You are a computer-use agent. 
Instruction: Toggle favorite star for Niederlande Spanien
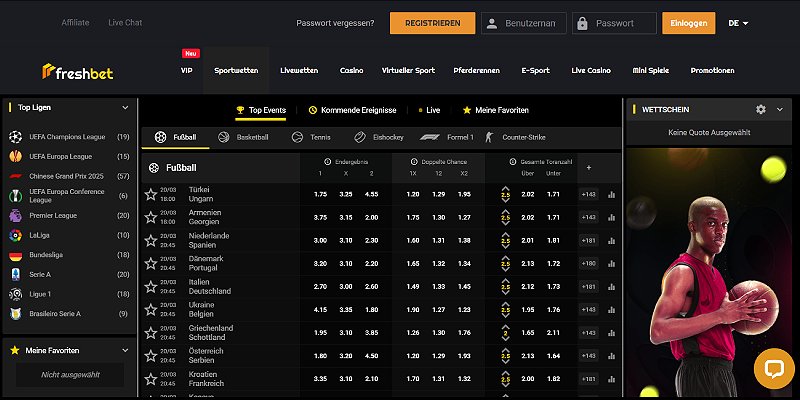click(151, 240)
